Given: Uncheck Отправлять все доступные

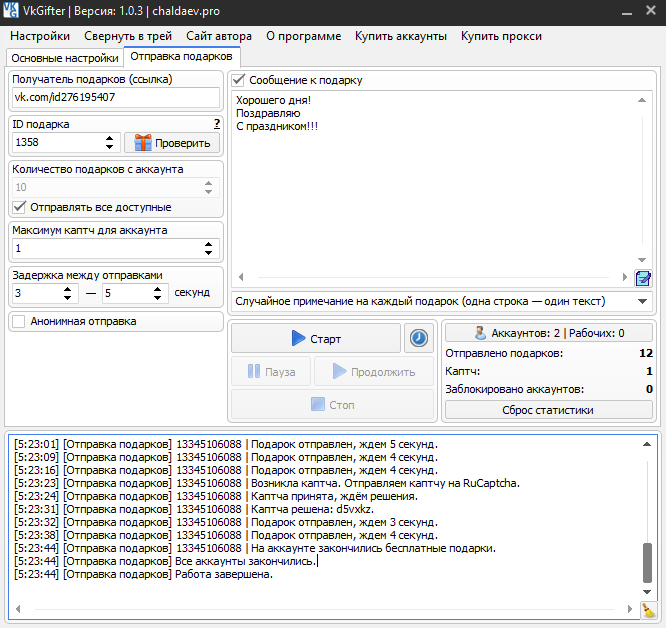Looking at the screenshot, I should coord(19,207).
